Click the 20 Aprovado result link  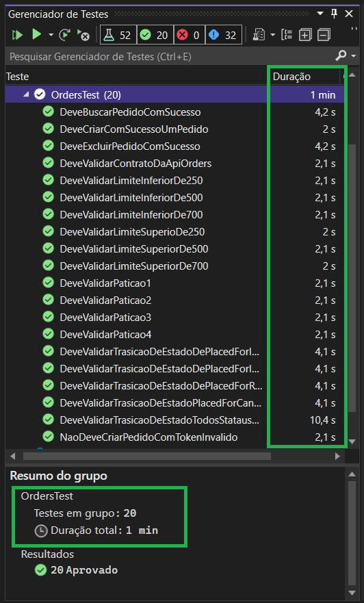(x=84, y=570)
